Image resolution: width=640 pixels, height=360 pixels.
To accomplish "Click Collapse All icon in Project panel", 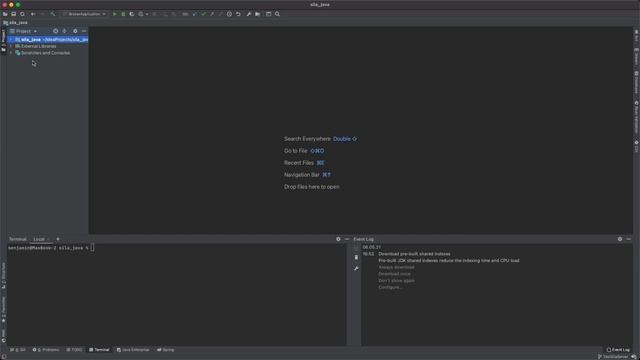I will click(x=64, y=31).
